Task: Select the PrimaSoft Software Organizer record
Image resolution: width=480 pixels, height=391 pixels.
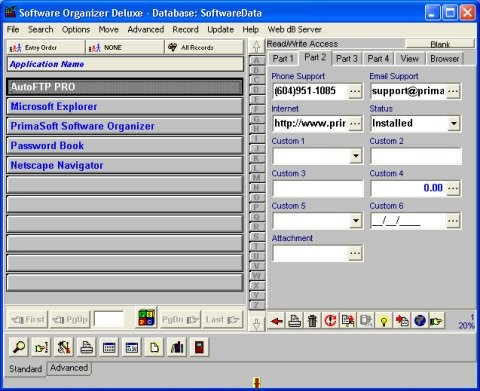Action: (125, 126)
